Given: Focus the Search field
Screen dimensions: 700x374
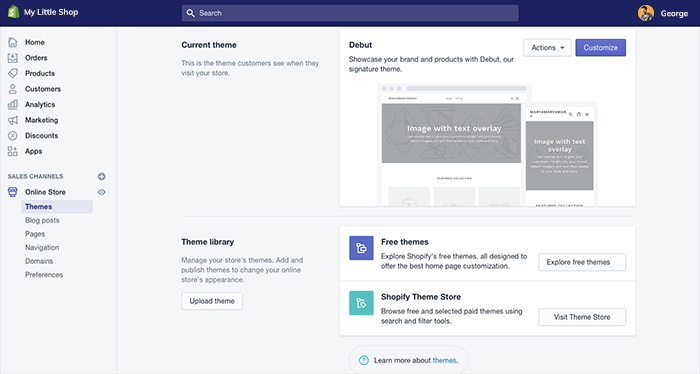Looking at the screenshot, I should (350, 13).
